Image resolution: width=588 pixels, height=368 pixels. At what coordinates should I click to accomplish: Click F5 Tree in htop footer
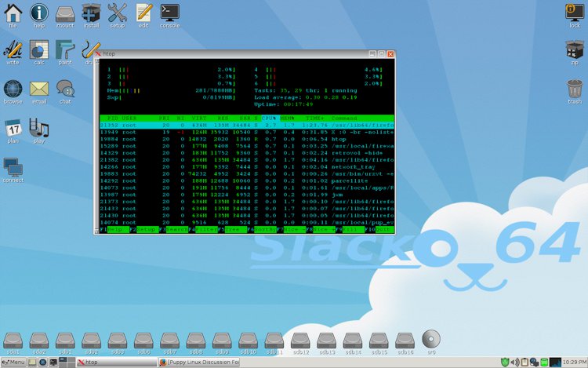click(x=233, y=230)
